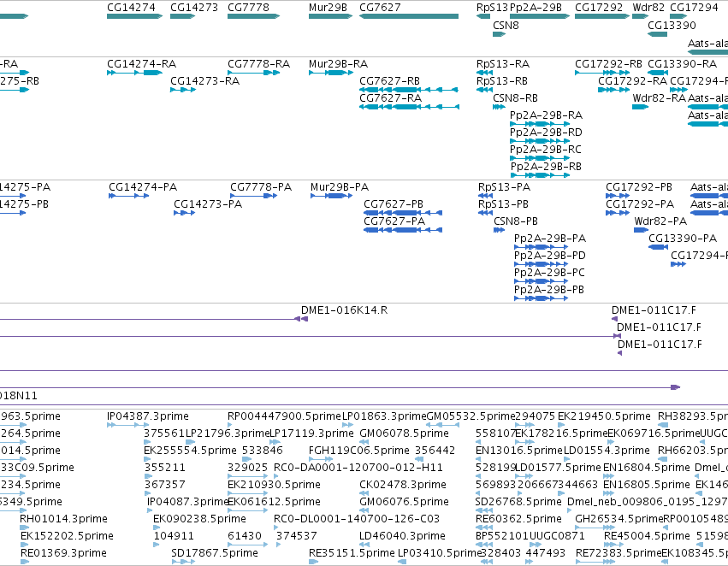The height and width of the screenshot is (566, 728).
Task: Select transcript CG13390-RA
Action: coord(658,73)
